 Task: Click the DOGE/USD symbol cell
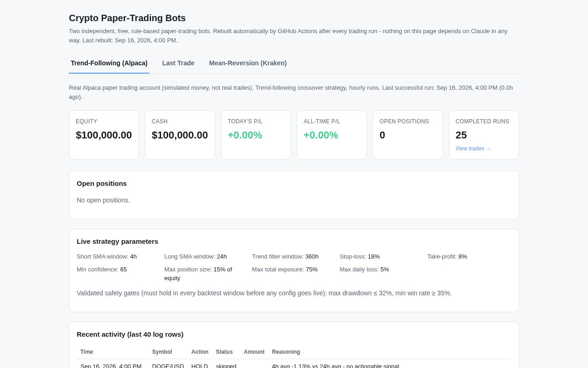click(x=168, y=365)
